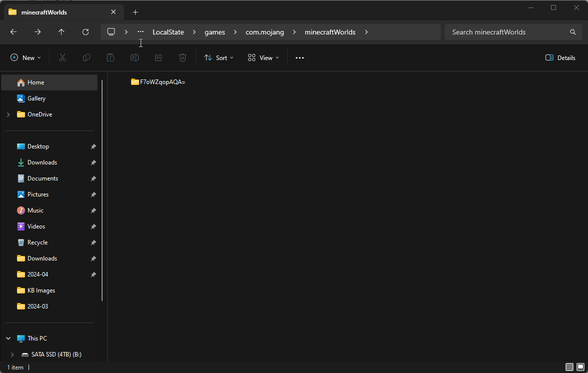The width and height of the screenshot is (588, 373).
Task: Collapse the This PC tree node
Action: point(8,338)
